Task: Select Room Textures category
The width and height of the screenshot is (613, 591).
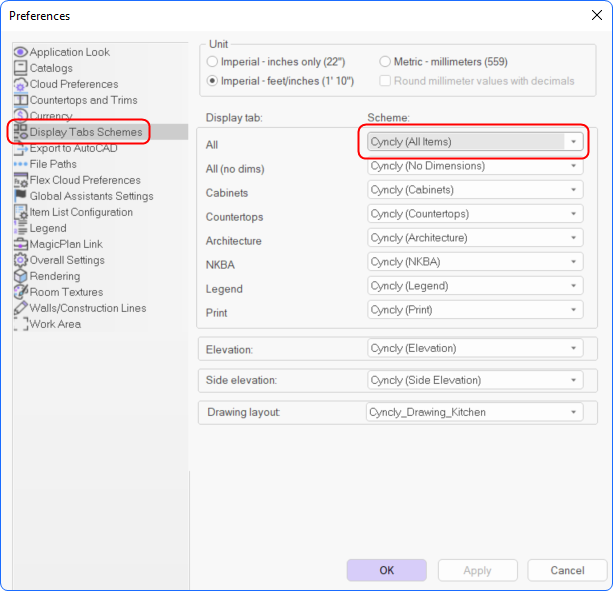Action: coord(66,292)
